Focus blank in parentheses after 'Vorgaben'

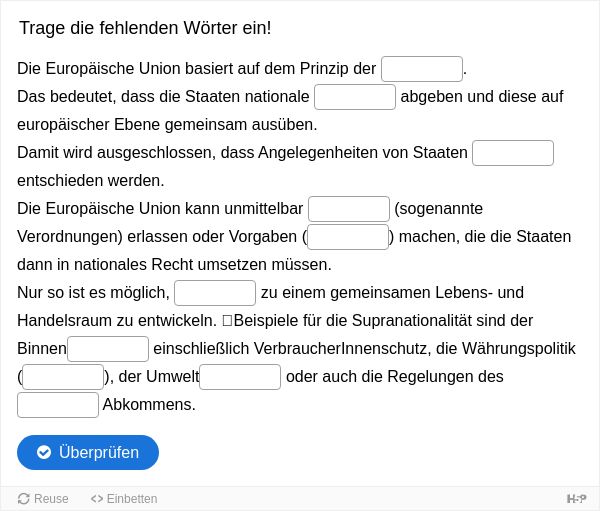click(348, 237)
